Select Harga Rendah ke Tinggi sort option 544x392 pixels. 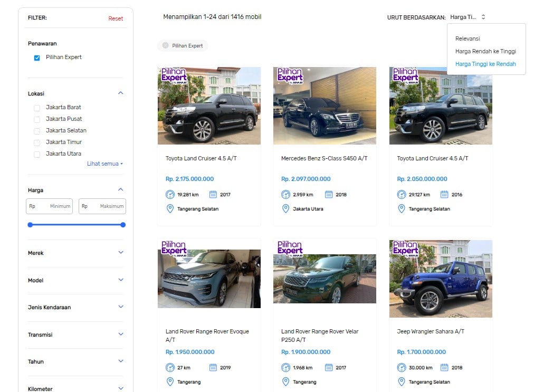[485, 51]
